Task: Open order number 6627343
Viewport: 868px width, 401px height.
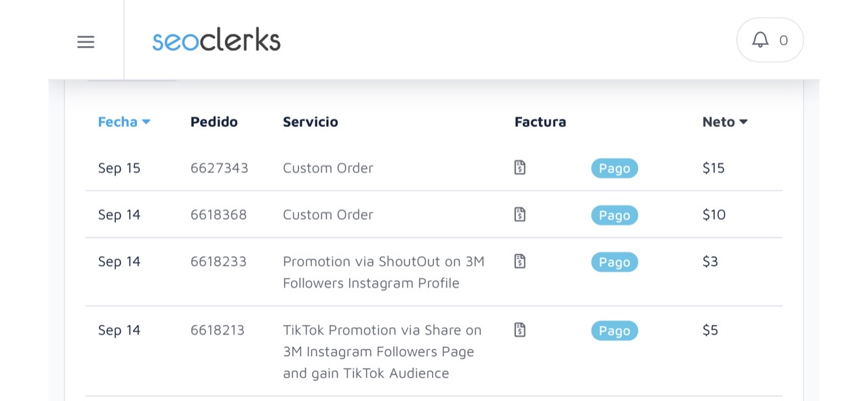Action: tap(219, 168)
